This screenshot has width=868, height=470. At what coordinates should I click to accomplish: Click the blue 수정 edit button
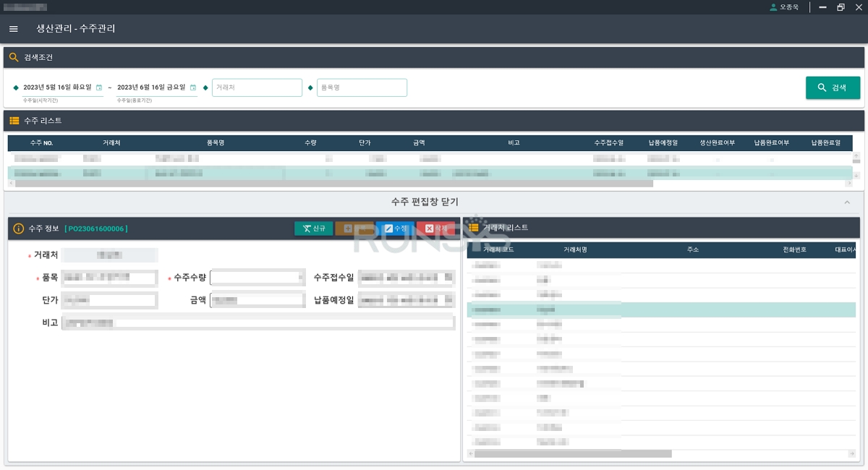(395, 228)
